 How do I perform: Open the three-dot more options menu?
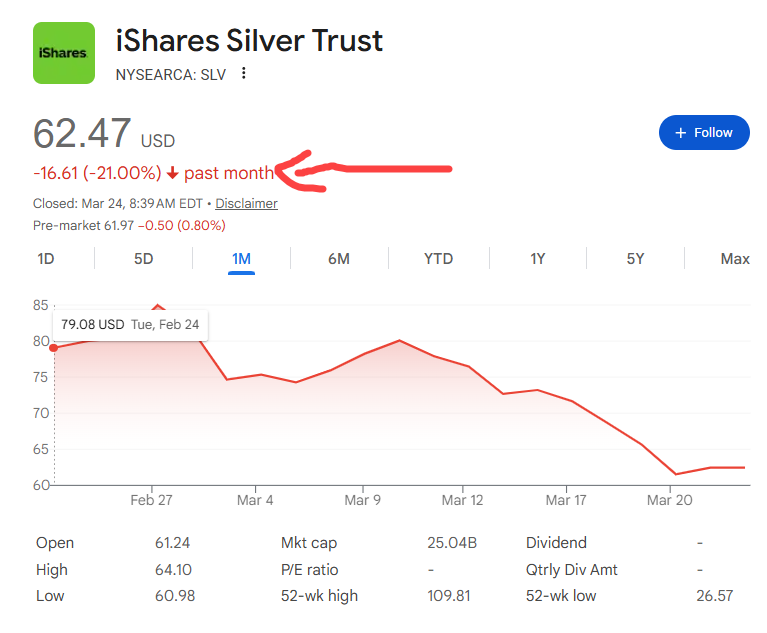[244, 73]
